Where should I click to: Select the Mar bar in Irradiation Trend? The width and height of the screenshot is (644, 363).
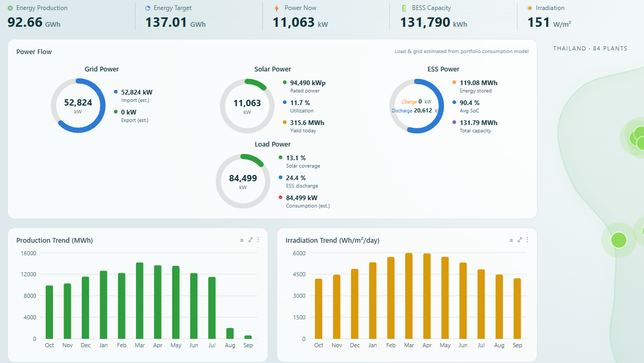click(x=409, y=296)
